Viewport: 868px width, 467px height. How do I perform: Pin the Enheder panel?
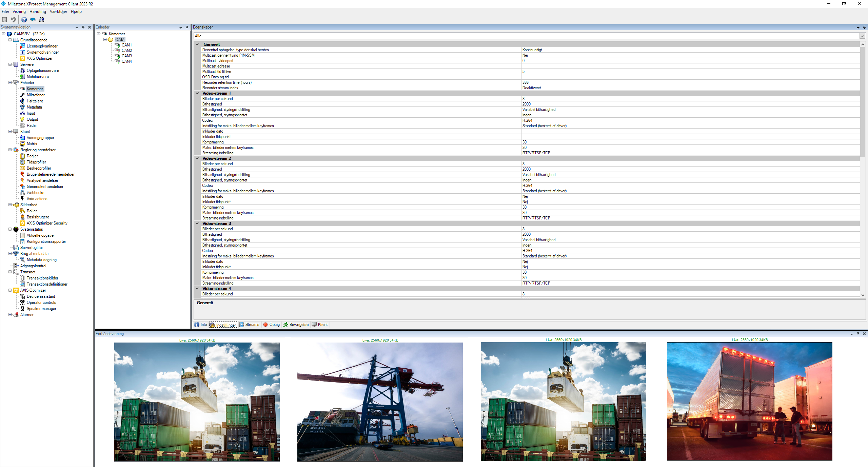[187, 27]
